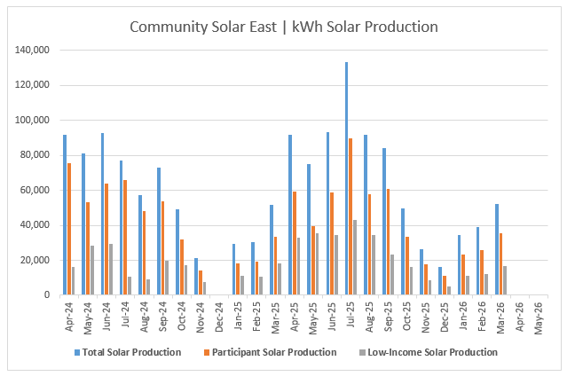Click the 140,000 vertical axis label

[x=34, y=51]
